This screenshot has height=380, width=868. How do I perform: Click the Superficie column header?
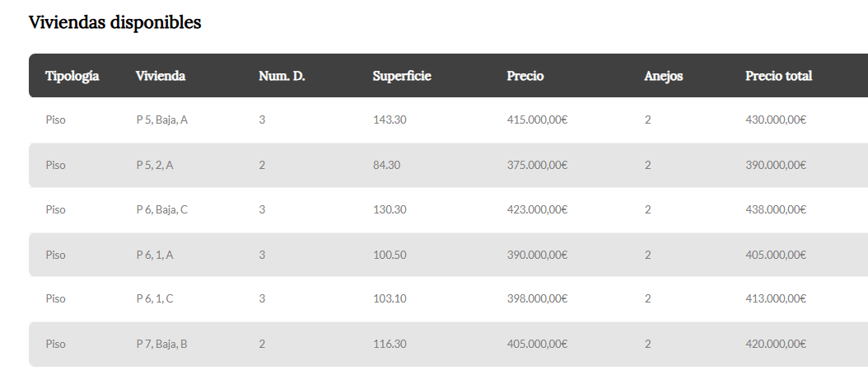click(402, 76)
